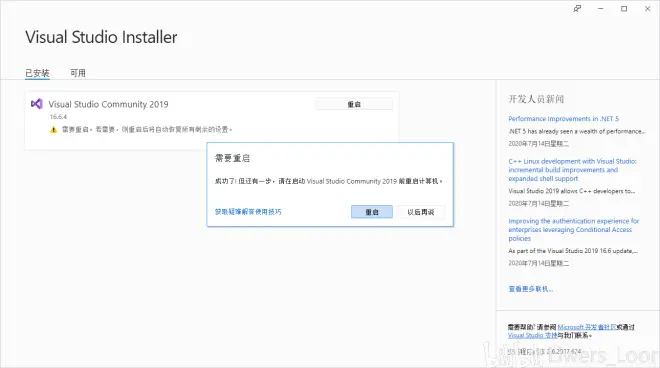Image resolution: width=660 pixels, height=368 pixels.
Task: Open the Microsoft 开发者社区 link
Action: click(587, 327)
